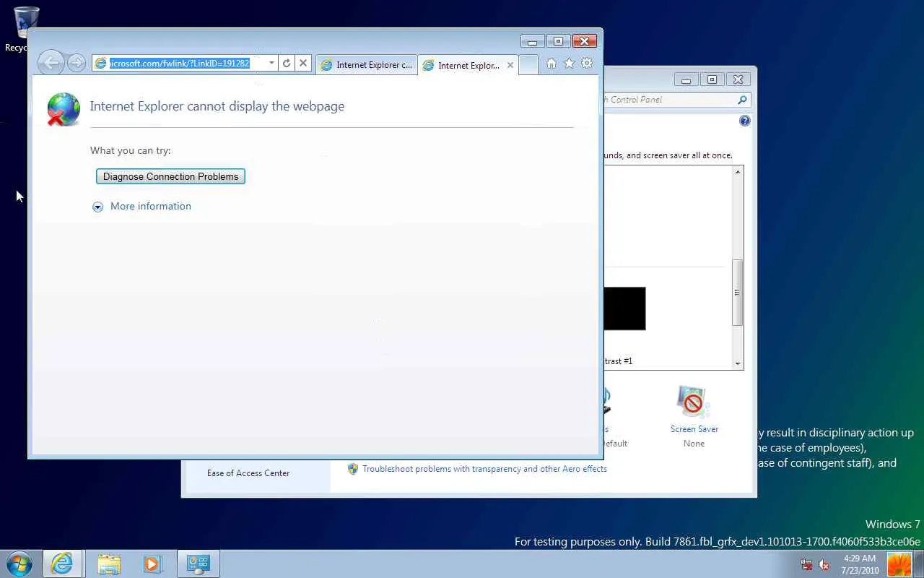
Task: Click the Show desktop strip on the taskbar
Action: point(919,564)
